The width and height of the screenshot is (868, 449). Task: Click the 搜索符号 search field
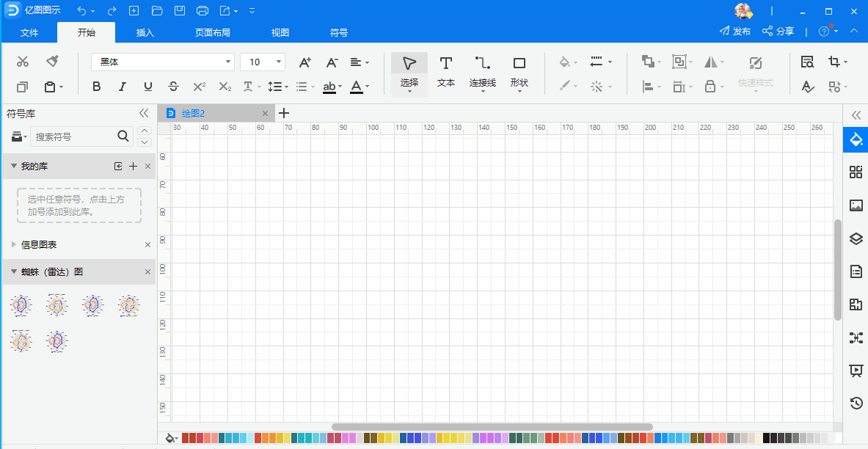82,136
